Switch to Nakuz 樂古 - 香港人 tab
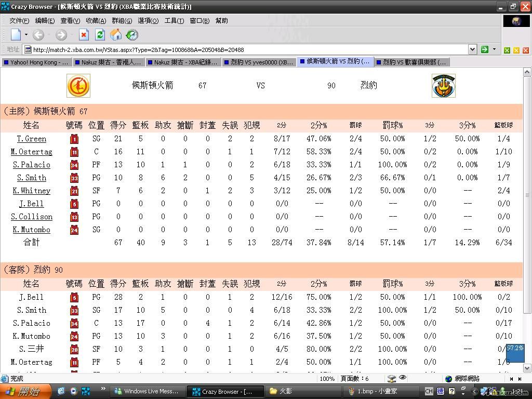Image resolution: width=532 pixels, height=399 pixels. [108, 62]
